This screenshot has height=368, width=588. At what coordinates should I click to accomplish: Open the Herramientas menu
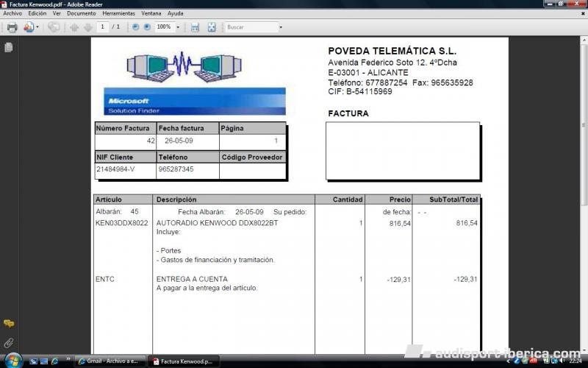(118, 13)
